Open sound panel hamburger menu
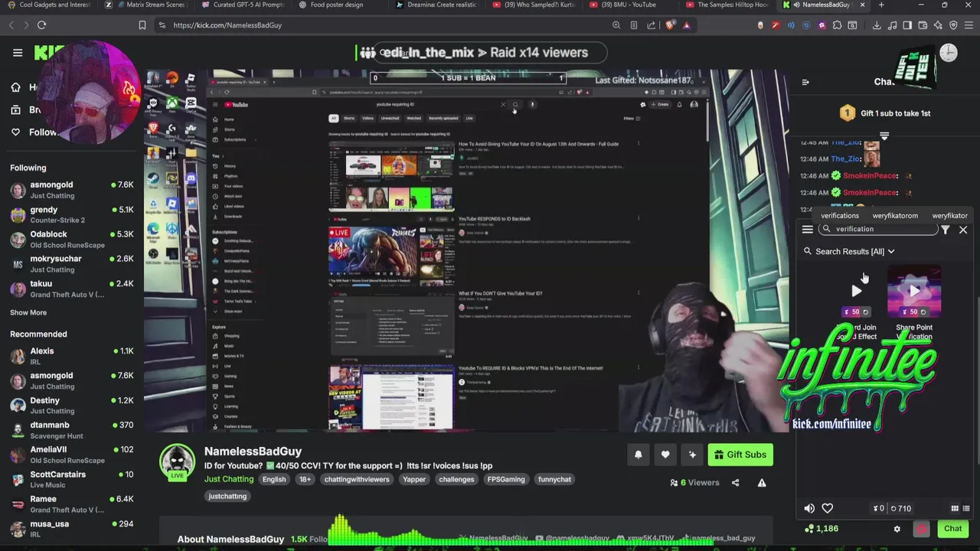This screenshot has height=551, width=980. [807, 230]
